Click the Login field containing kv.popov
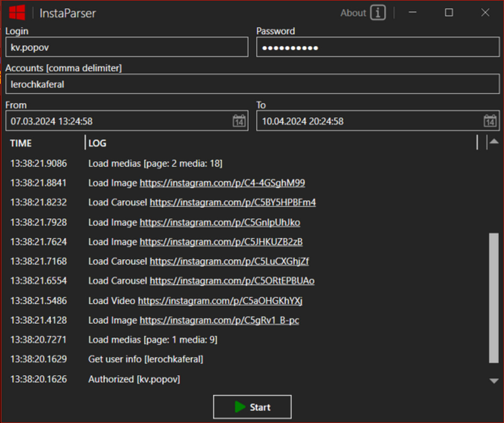The image size is (504, 423). (x=127, y=47)
